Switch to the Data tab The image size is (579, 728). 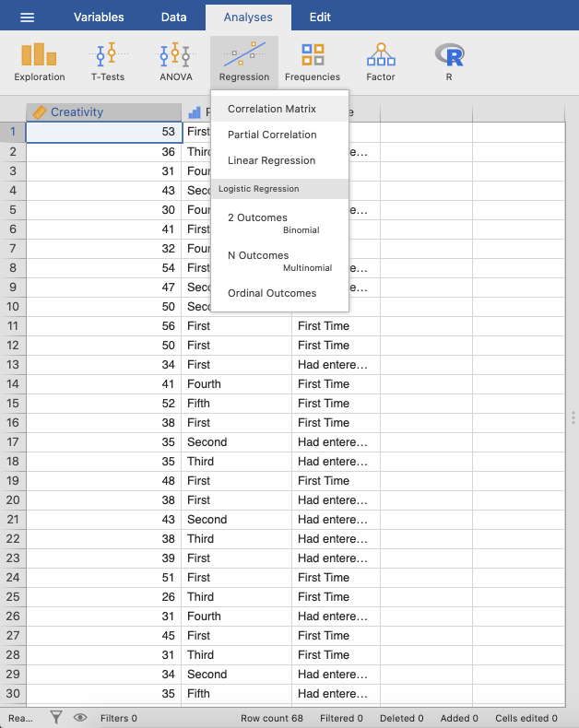(x=174, y=18)
